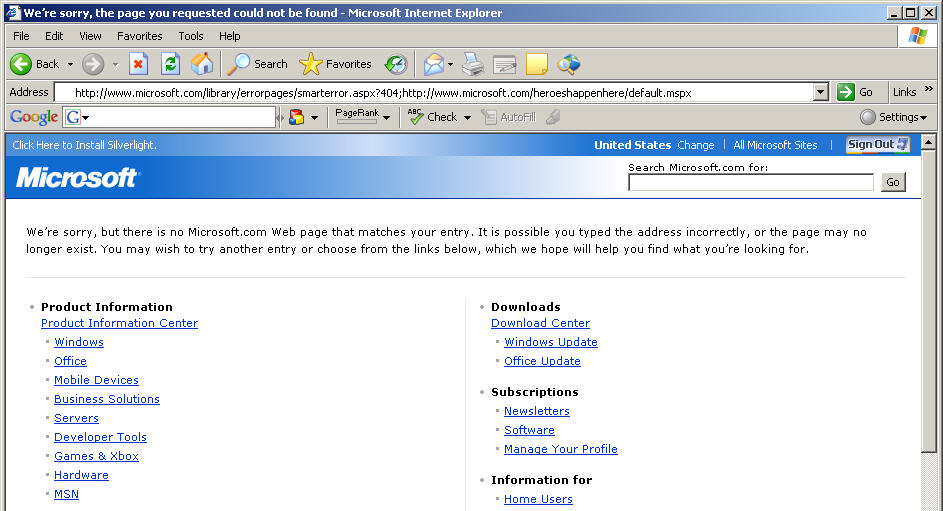This screenshot has width=943, height=511.
Task: Open the Favorites menu in menu bar
Action: pos(139,36)
